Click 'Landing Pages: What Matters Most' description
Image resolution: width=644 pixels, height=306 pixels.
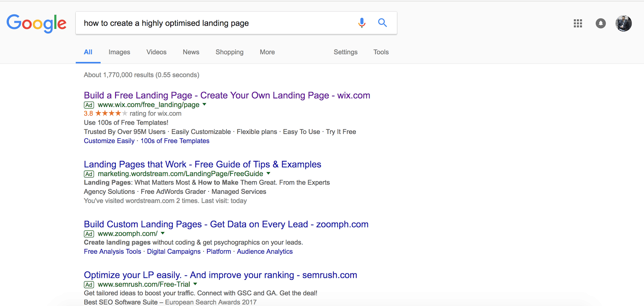207,182
